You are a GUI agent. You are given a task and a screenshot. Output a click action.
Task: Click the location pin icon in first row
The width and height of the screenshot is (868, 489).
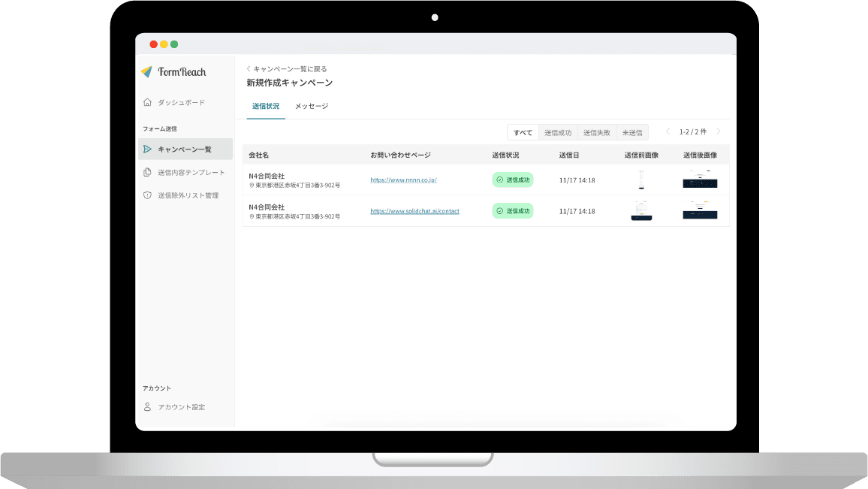[252, 186]
